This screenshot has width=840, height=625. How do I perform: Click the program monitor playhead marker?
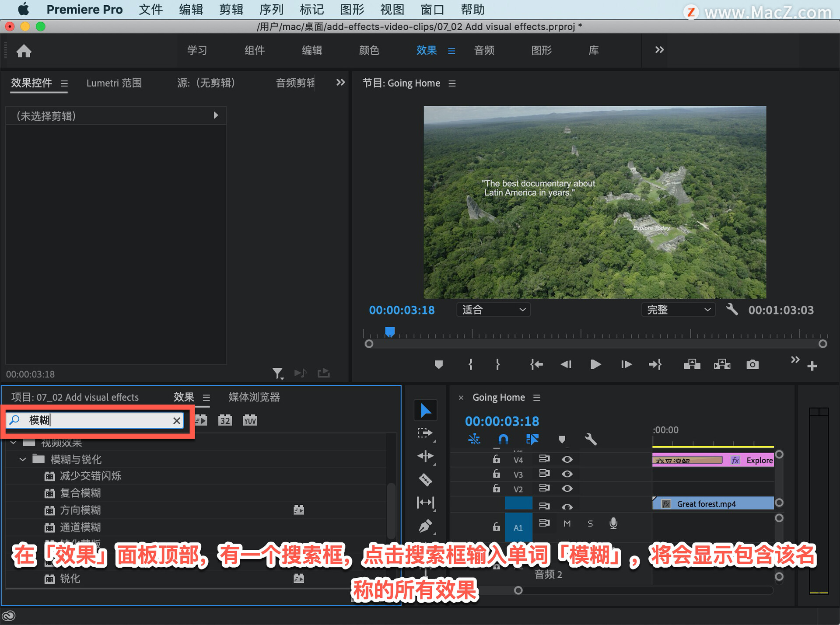pyautogui.click(x=389, y=332)
